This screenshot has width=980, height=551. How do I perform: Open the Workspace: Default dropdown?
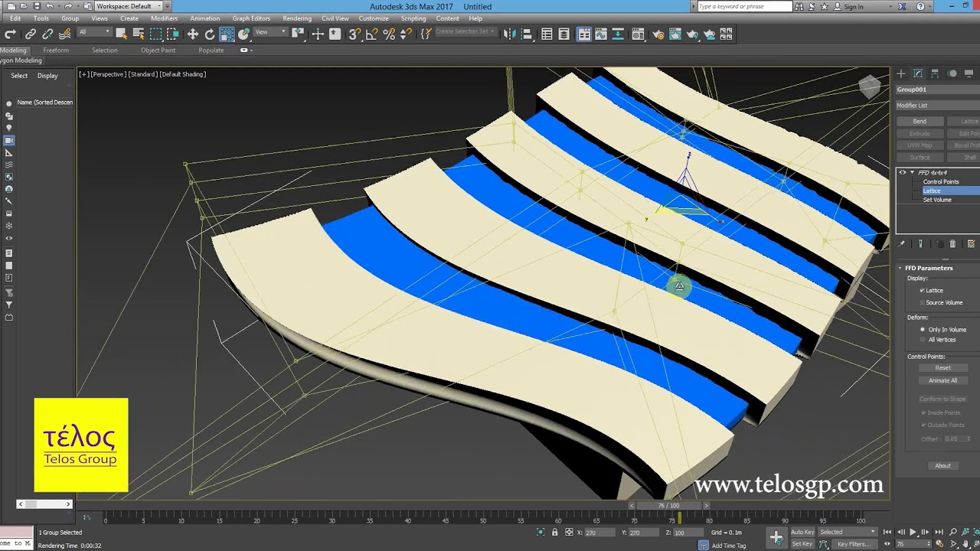pyautogui.click(x=127, y=6)
